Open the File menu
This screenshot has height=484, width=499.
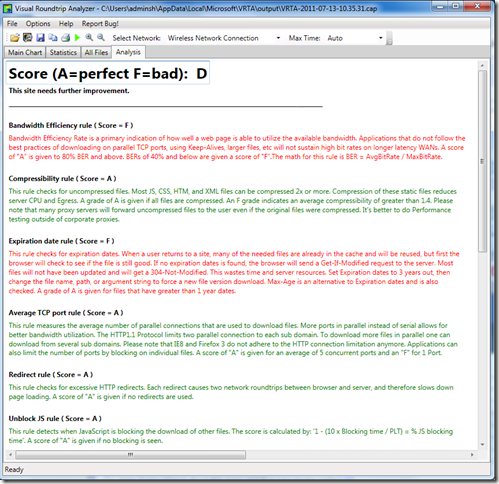point(12,24)
